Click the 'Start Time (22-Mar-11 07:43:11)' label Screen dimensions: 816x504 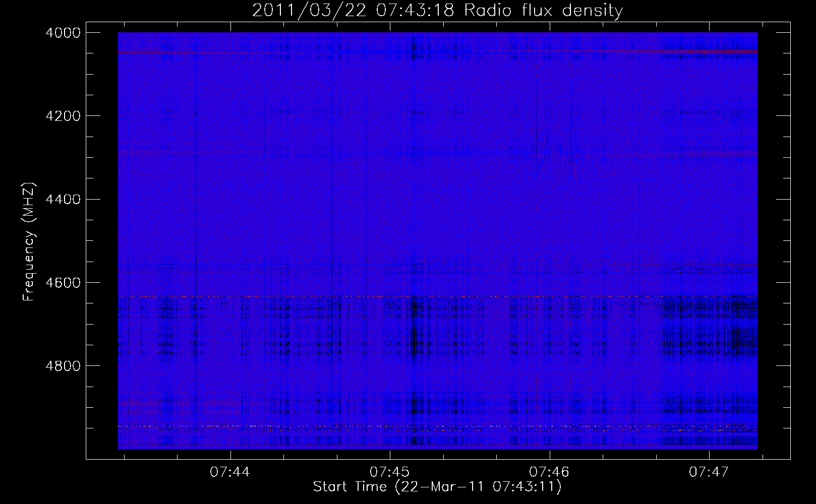[437, 487]
